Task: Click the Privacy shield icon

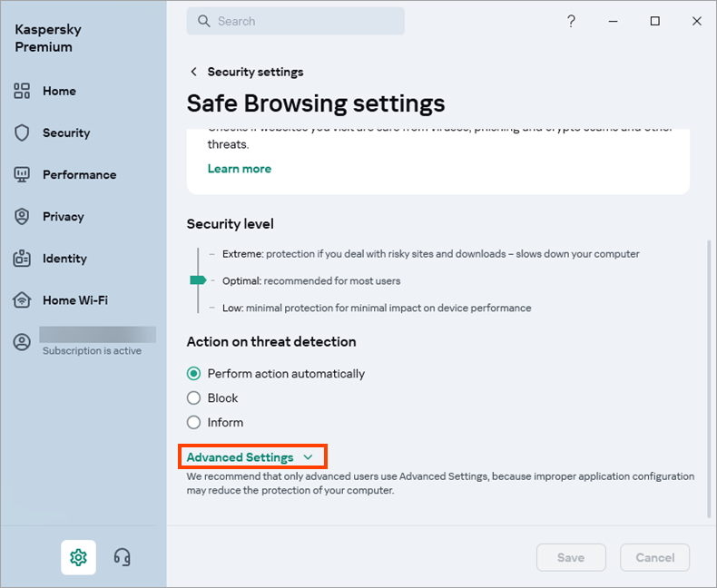Action: [23, 217]
